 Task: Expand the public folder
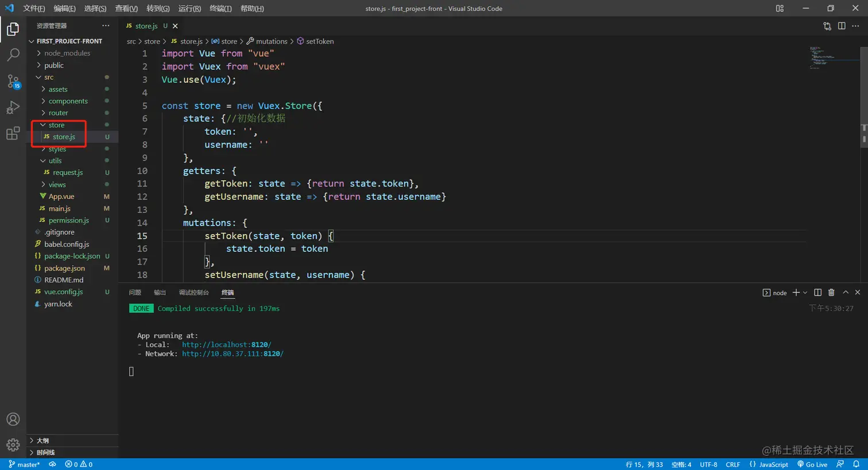(x=53, y=65)
